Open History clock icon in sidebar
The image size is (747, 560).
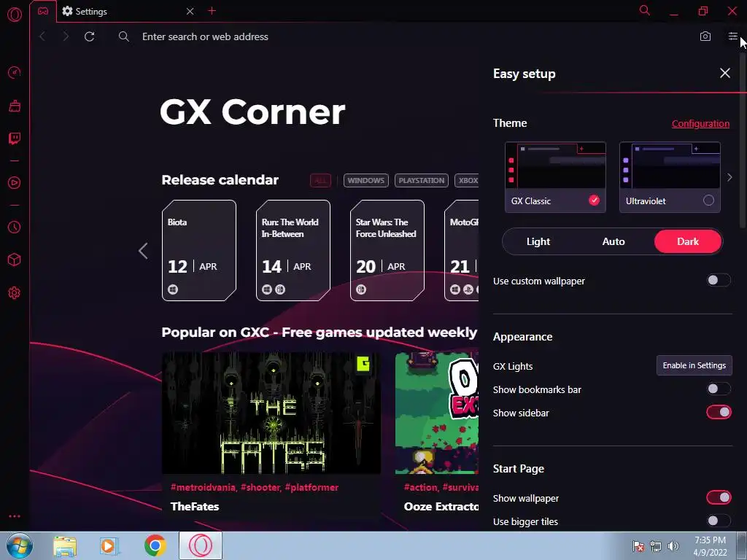(x=15, y=227)
